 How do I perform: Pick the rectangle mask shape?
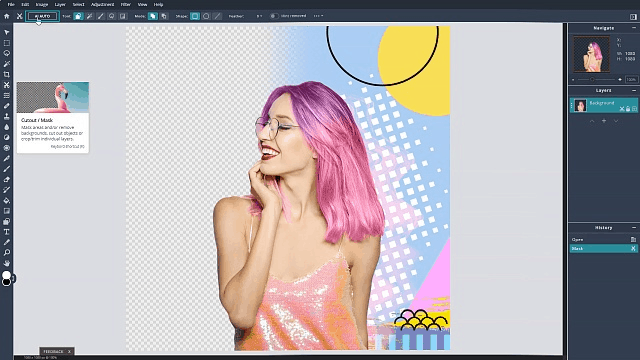[195, 16]
